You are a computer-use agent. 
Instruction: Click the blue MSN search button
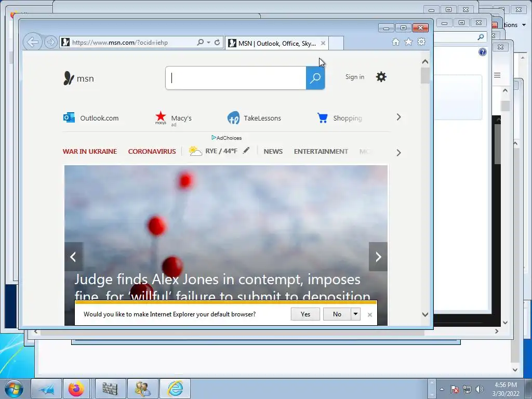coord(315,78)
